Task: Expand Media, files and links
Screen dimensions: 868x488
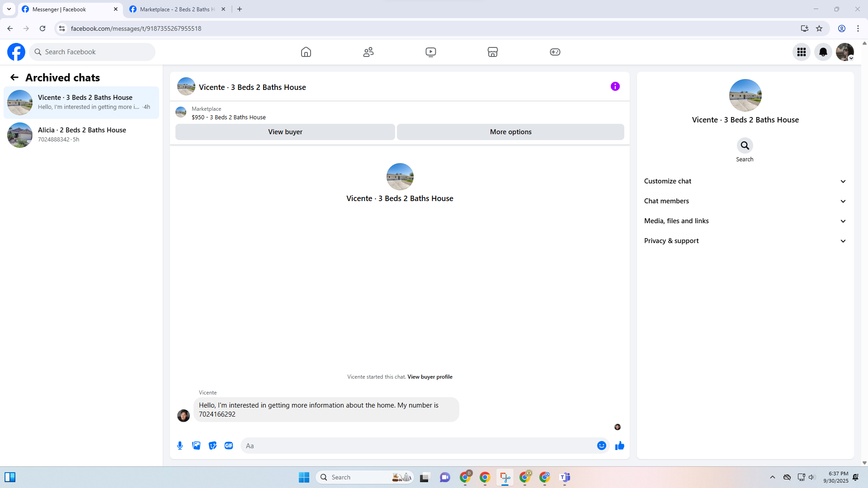Action: tap(745, 221)
